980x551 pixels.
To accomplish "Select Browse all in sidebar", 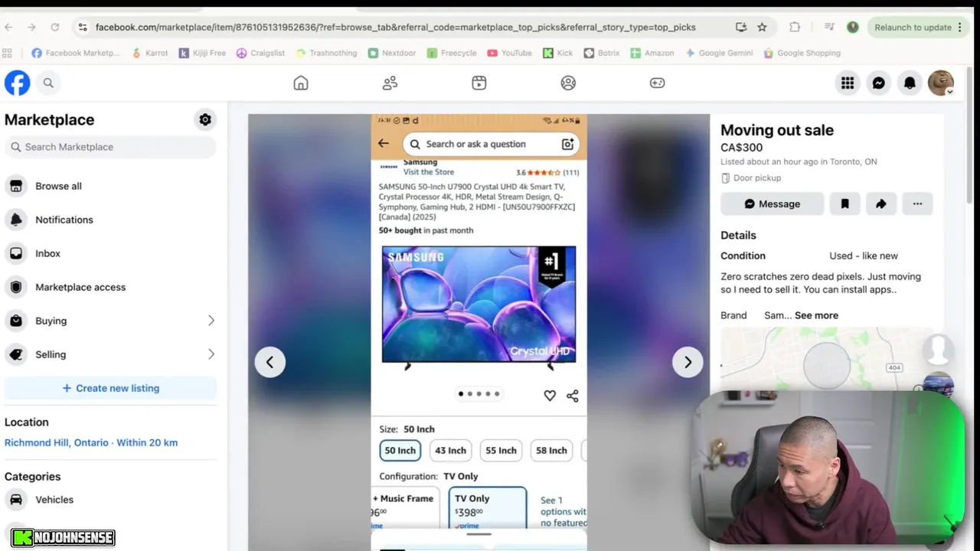I will tap(111, 186).
